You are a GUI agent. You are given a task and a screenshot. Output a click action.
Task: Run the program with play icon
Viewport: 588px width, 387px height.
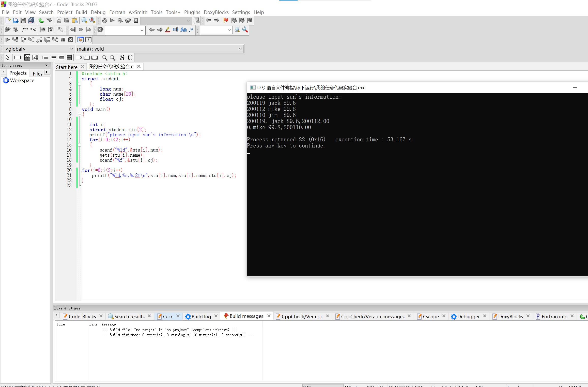click(112, 20)
